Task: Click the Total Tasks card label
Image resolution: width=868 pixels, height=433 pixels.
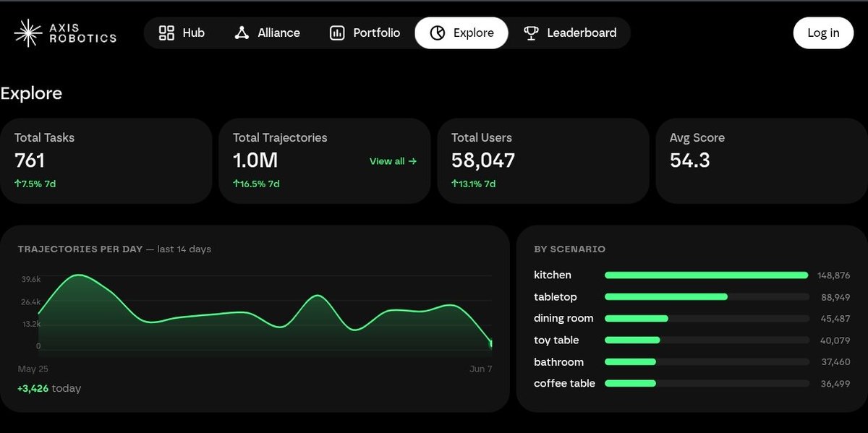Action: tap(44, 137)
